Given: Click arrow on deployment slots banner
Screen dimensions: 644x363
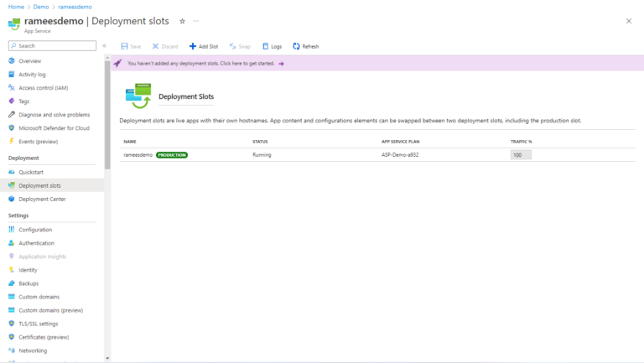Looking at the screenshot, I should tap(281, 63).
